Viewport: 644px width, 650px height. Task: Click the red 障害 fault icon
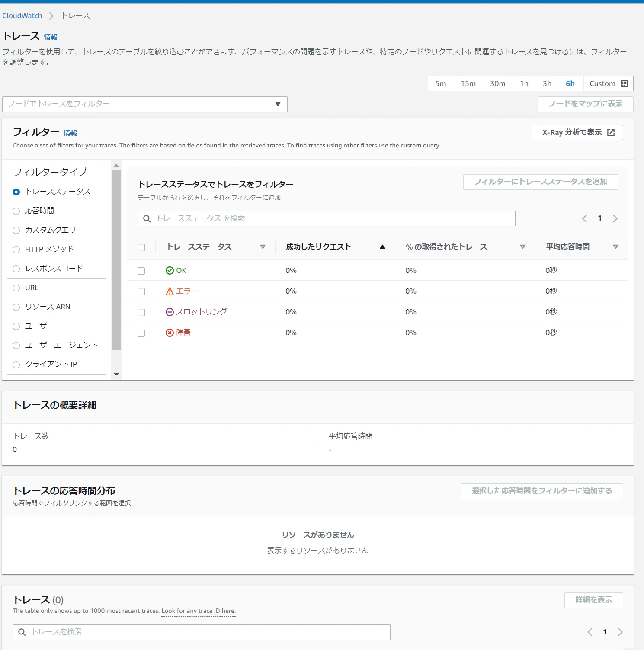click(170, 333)
